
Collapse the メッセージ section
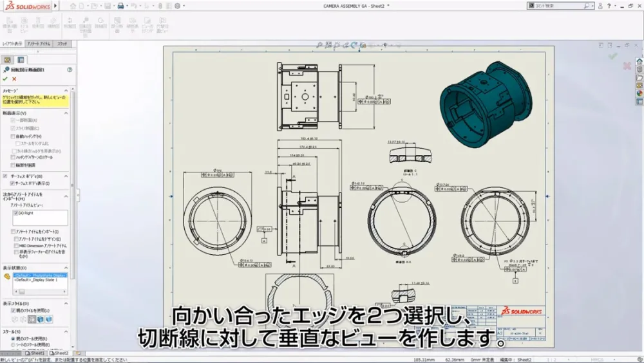click(x=66, y=90)
